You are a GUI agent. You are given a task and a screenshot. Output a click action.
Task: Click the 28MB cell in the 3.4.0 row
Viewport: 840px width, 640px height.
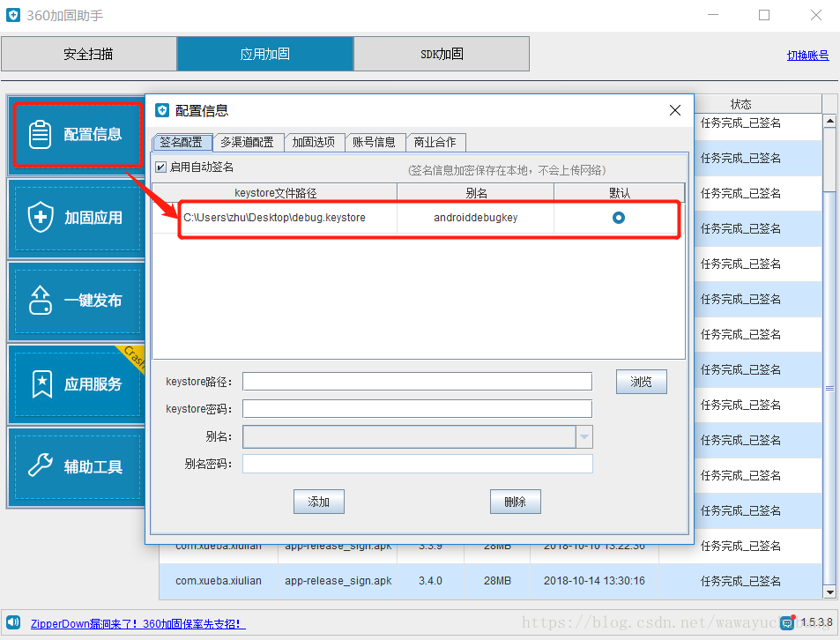click(497, 581)
